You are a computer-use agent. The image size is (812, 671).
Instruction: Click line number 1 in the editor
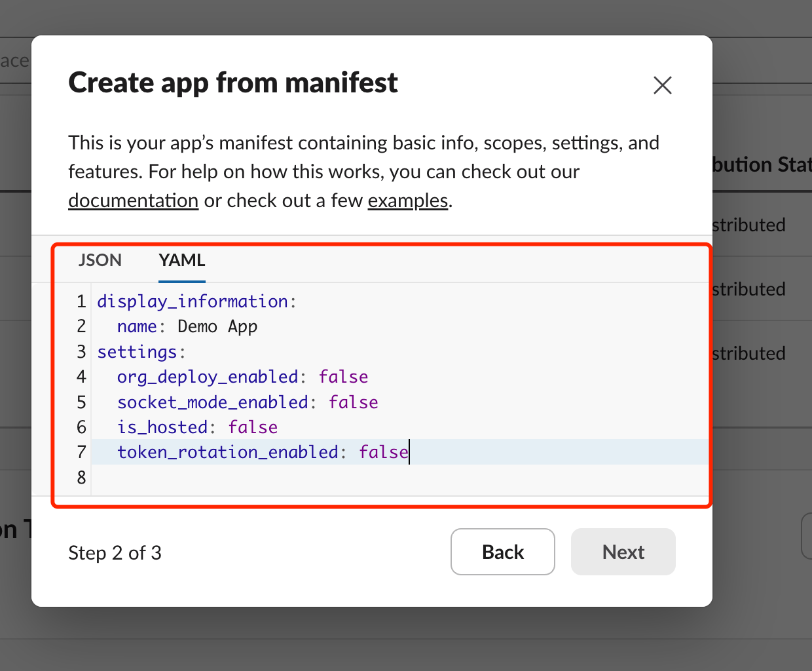[81, 301]
